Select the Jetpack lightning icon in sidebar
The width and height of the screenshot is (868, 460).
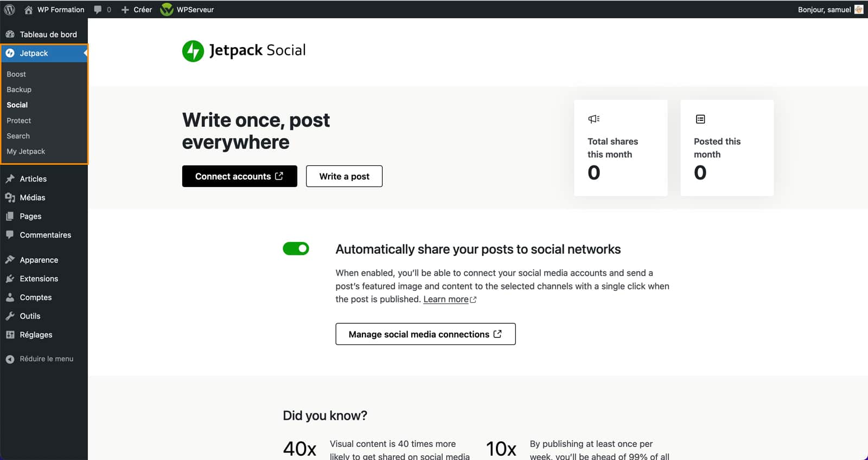pos(10,53)
